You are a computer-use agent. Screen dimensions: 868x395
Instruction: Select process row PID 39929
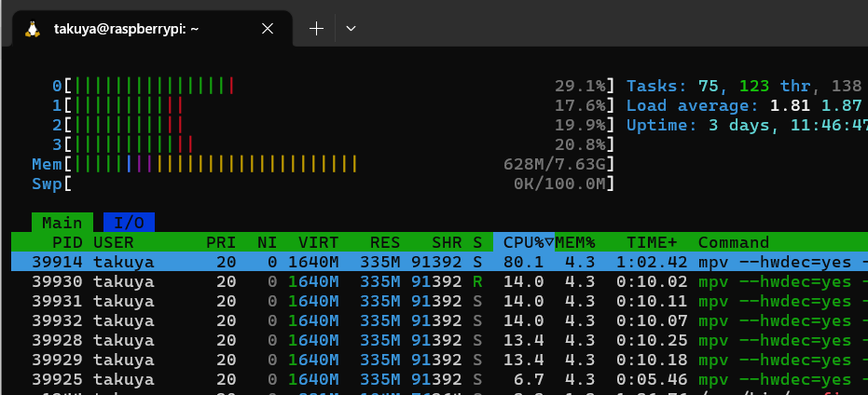pyautogui.click(x=439, y=360)
